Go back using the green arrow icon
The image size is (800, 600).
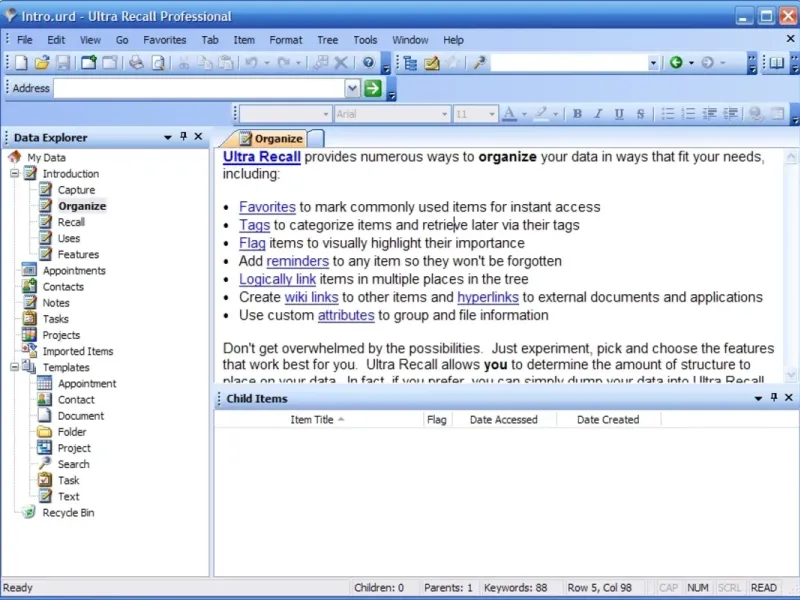coord(676,63)
